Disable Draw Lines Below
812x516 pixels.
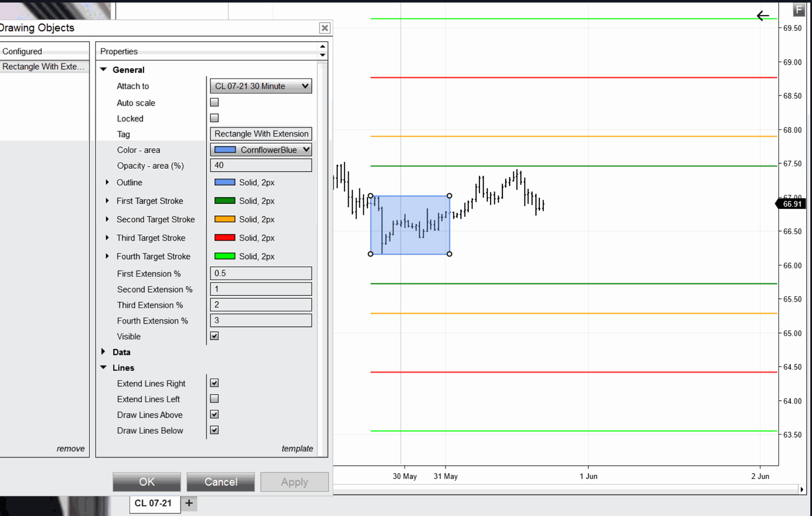coord(214,430)
